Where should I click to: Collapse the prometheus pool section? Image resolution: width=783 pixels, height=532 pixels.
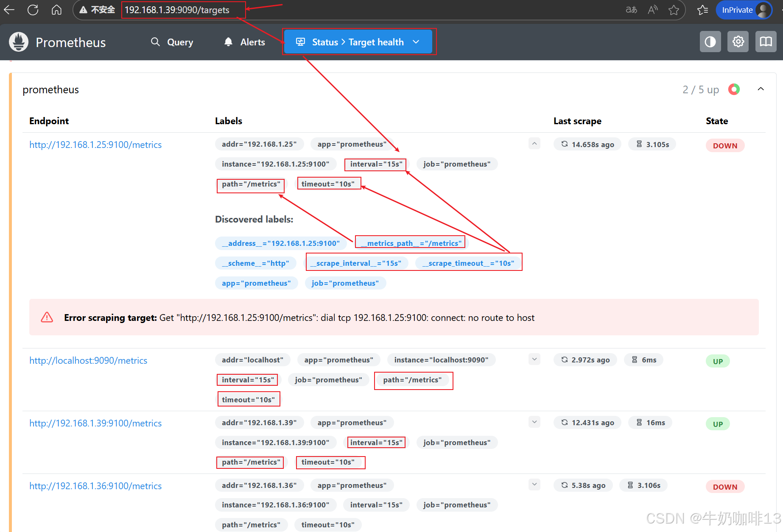[761, 89]
